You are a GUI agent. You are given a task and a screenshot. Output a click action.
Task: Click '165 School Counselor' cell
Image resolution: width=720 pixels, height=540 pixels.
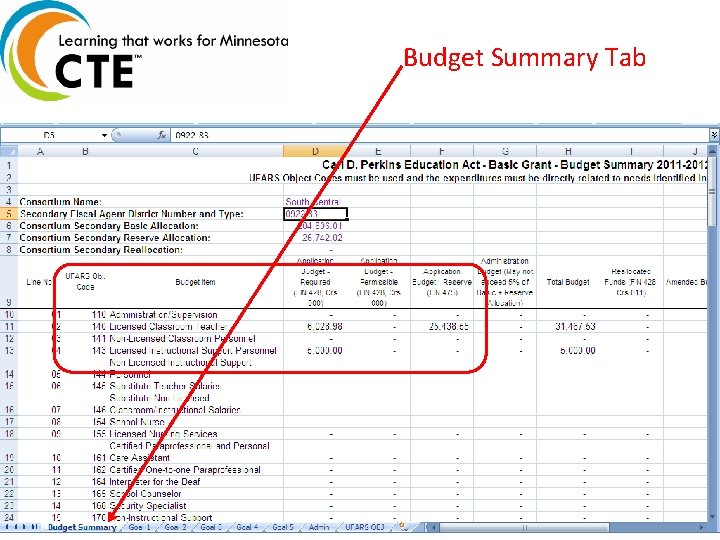tap(145, 494)
